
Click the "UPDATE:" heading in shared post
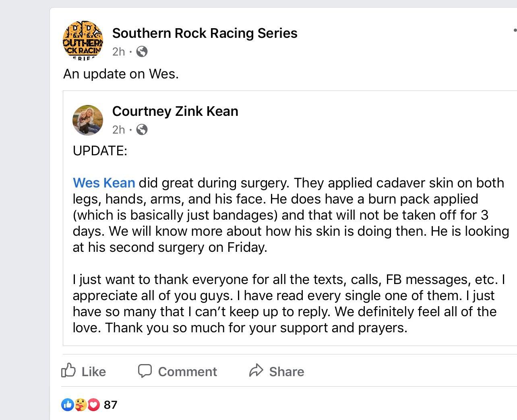click(x=100, y=151)
